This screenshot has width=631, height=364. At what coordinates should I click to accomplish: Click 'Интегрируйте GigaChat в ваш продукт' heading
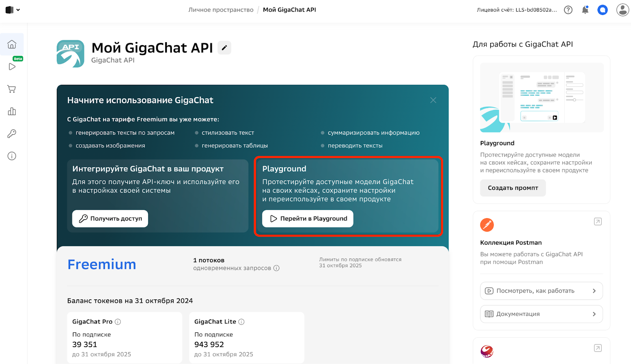coord(148,169)
